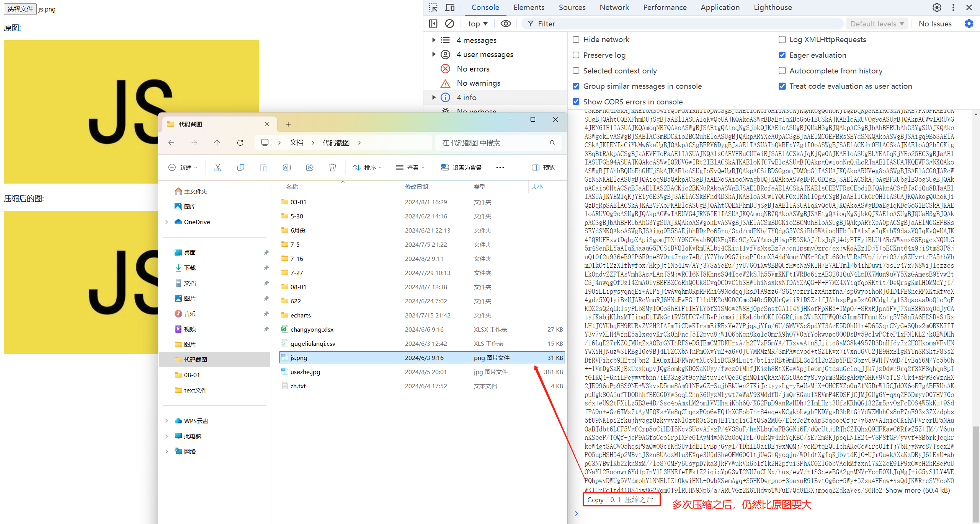Viewport: 980px width, 524px height.
Task: Click 文档 in the Explorer breadcrumb
Action: click(x=297, y=143)
